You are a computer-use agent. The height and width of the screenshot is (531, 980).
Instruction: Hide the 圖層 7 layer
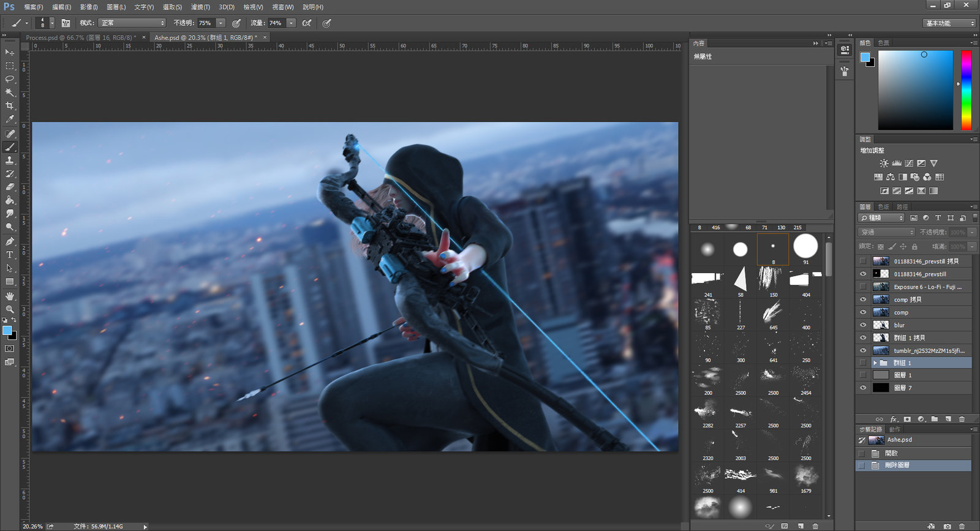click(x=863, y=388)
